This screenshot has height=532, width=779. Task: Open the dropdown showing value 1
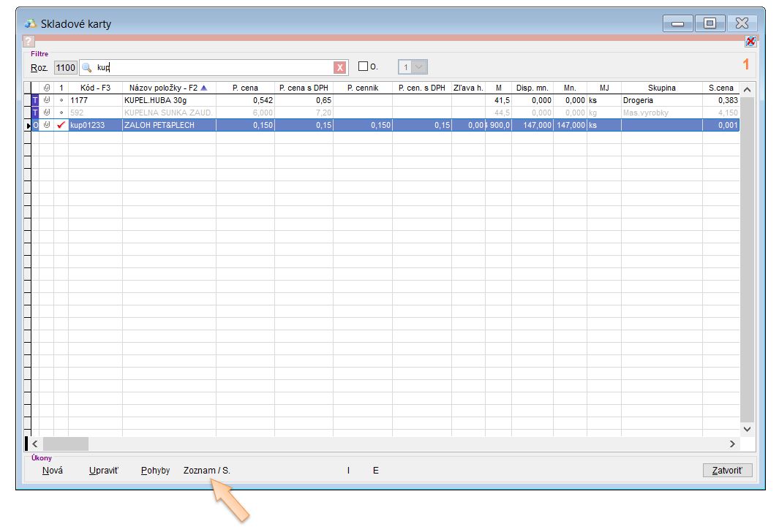(x=419, y=67)
